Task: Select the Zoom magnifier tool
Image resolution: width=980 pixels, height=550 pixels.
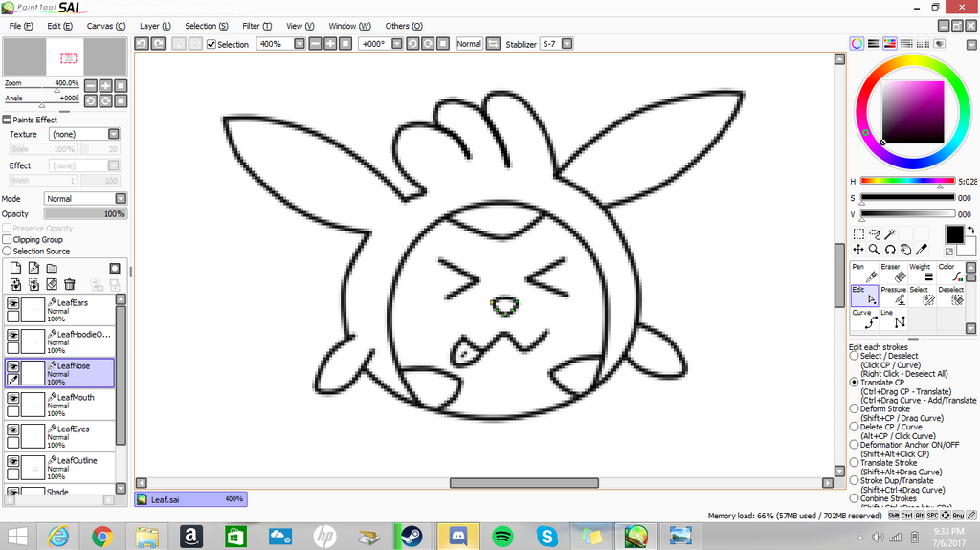Action: coord(875,250)
